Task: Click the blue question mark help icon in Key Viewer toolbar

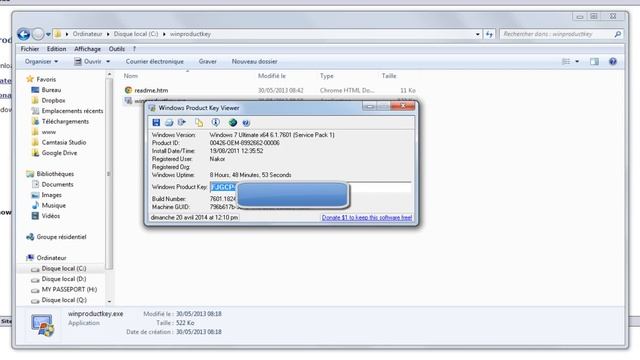Action: 246,123
